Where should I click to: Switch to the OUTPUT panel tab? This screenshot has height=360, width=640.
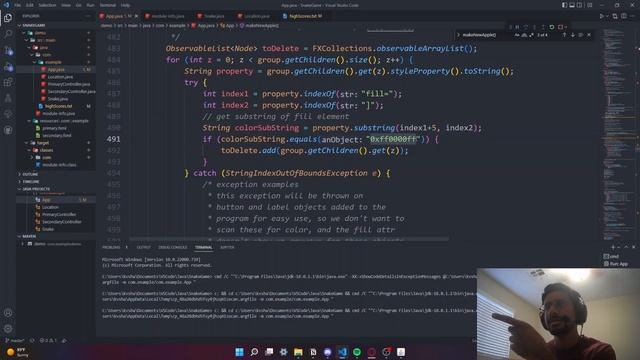(x=143, y=247)
